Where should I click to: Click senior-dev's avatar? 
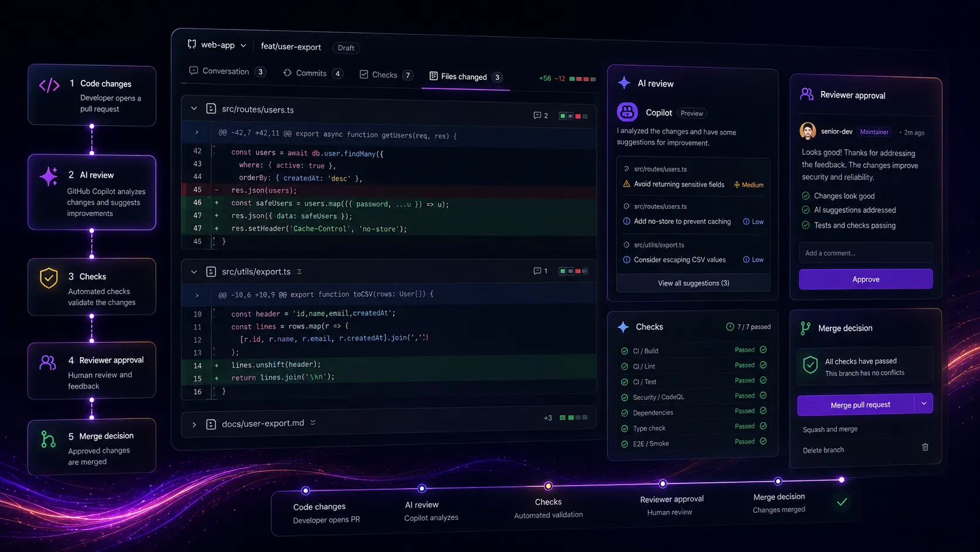pos(808,131)
